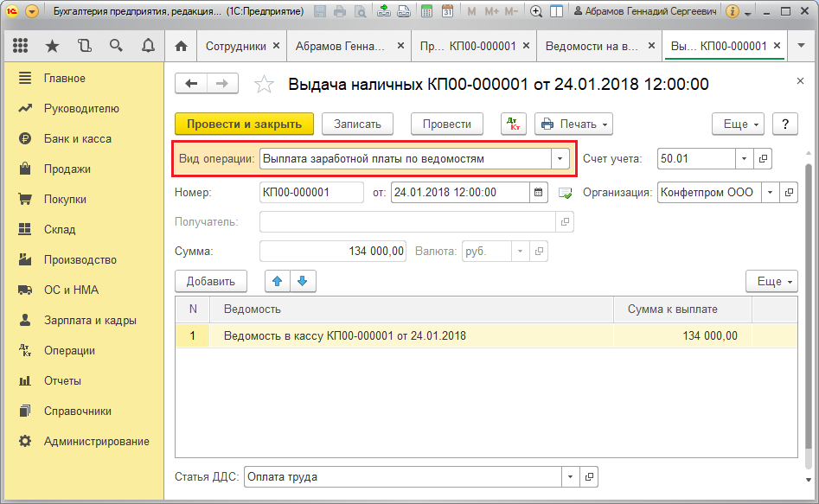Open the Склад section
819x504 pixels.
60,230
